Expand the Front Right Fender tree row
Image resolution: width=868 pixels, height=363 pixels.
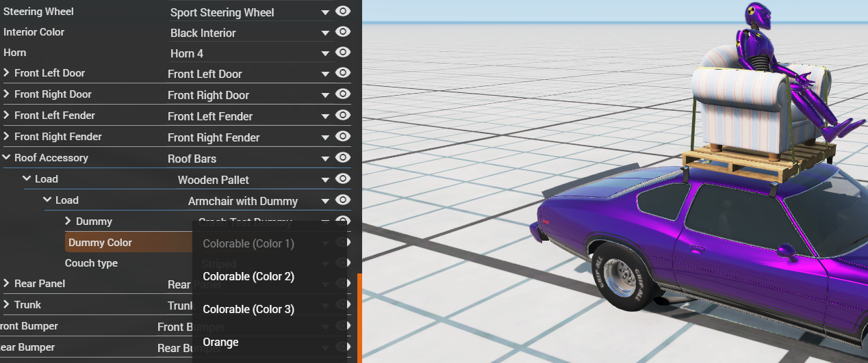click(x=7, y=136)
